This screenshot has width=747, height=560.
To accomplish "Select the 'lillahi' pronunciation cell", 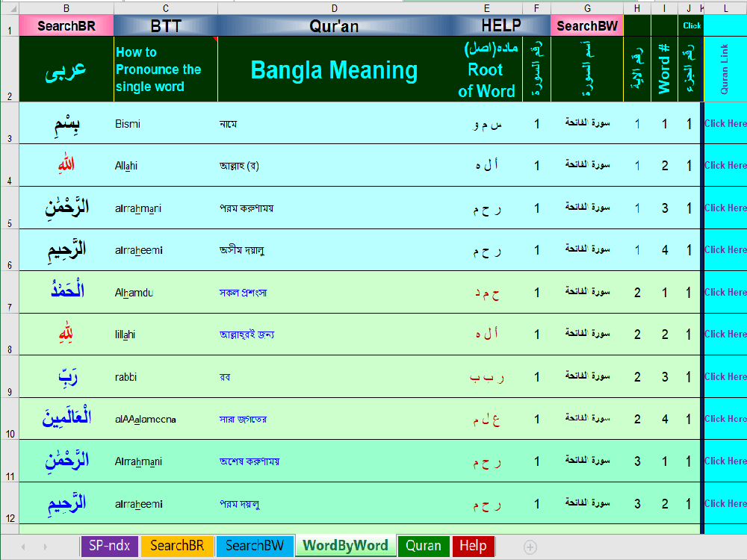I will pyautogui.click(x=166, y=334).
